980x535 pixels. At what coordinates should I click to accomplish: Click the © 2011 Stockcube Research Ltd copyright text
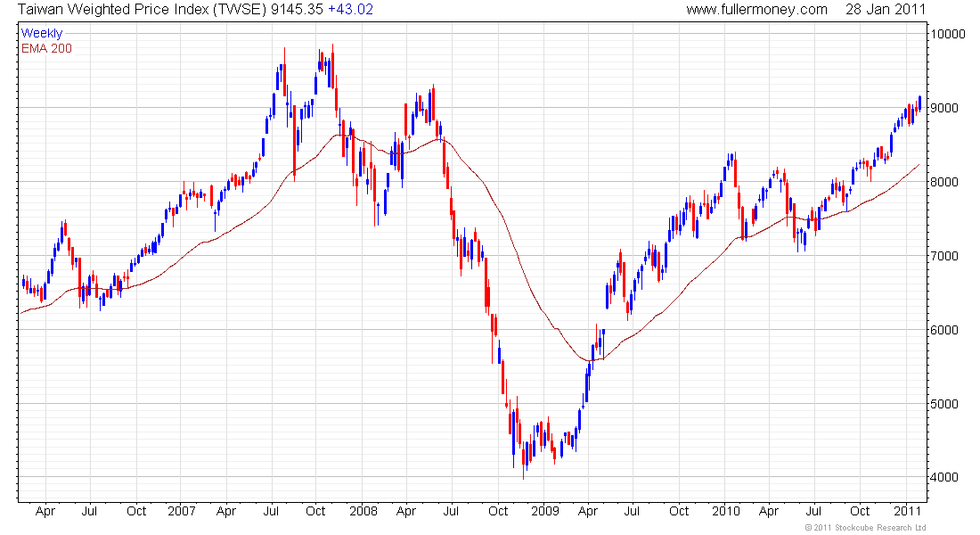click(x=866, y=528)
